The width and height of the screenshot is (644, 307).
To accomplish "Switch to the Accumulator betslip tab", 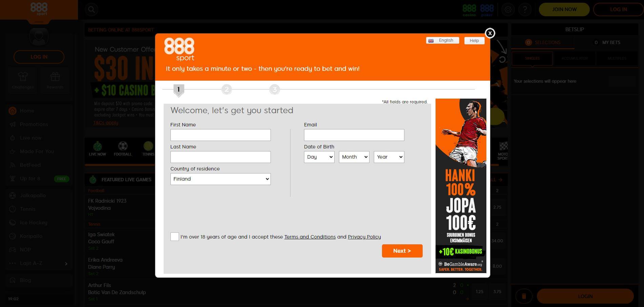I will 574,58.
